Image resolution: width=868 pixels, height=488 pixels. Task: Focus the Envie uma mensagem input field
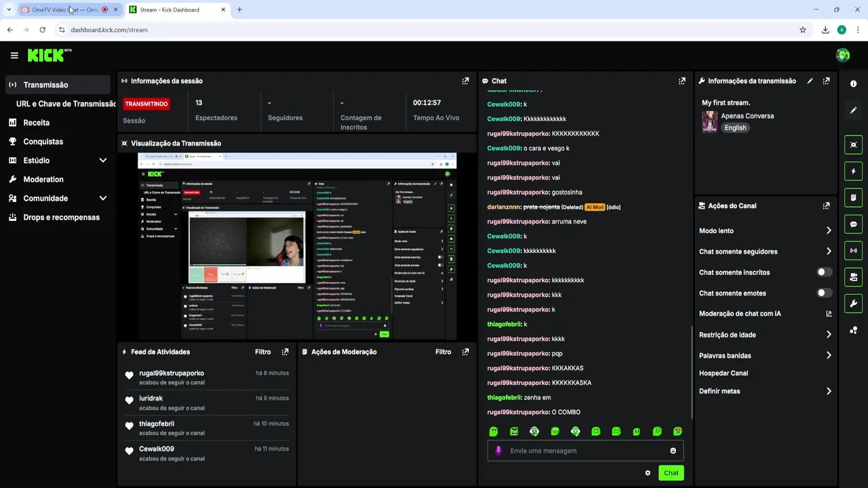click(585, 451)
